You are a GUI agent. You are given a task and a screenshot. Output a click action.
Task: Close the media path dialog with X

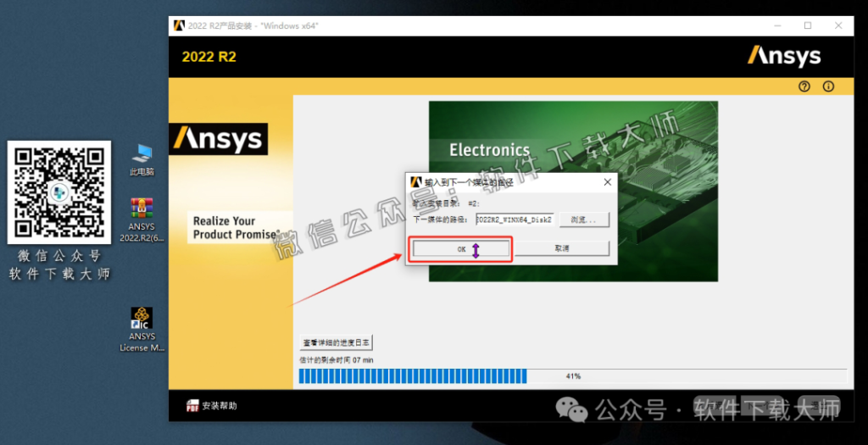[x=607, y=182]
